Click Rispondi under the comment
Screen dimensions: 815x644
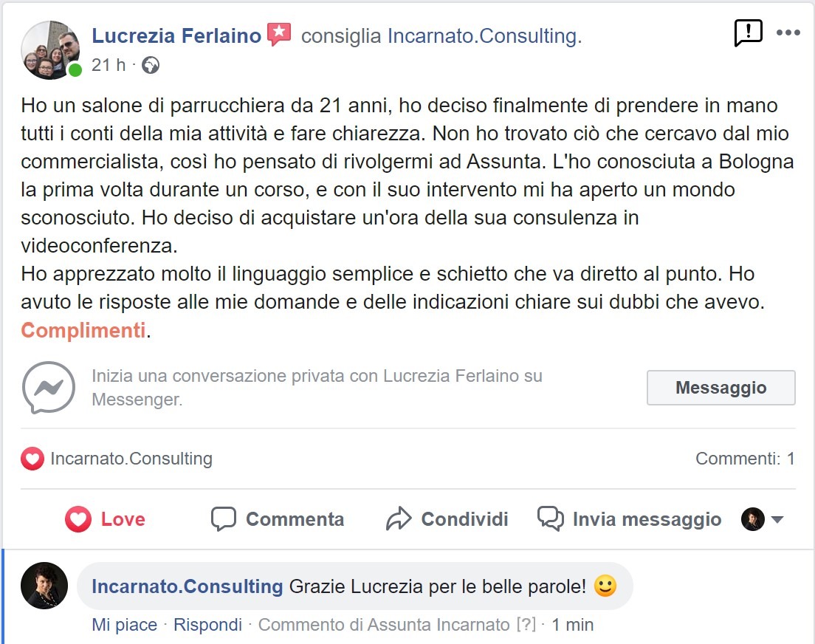point(207,625)
